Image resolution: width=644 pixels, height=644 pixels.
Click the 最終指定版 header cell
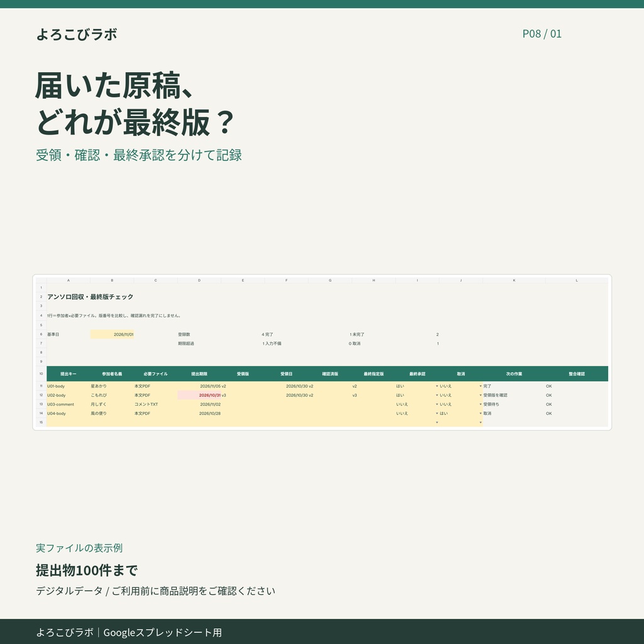click(374, 374)
